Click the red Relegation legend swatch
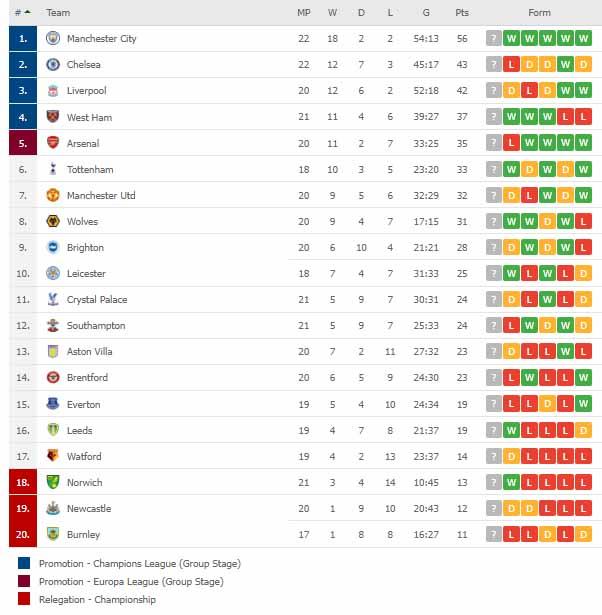Viewport: 602px width, 615px height. [25, 600]
